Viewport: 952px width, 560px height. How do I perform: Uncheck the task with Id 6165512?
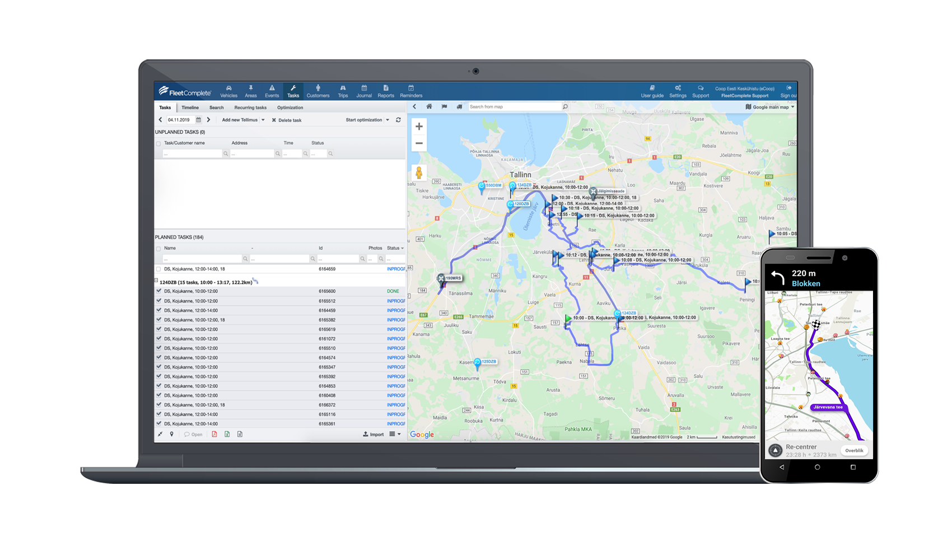pyautogui.click(x=158, y=301)
